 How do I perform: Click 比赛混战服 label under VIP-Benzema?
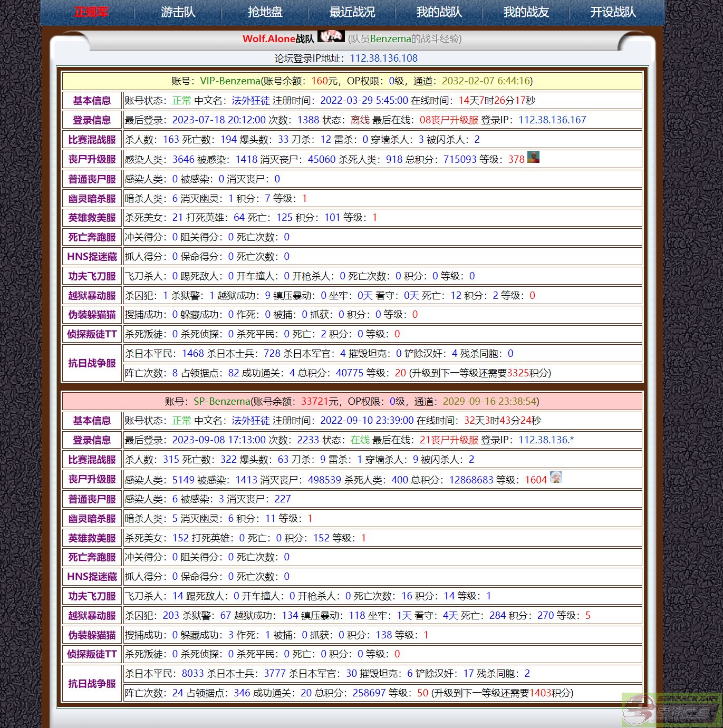(92, 140)
